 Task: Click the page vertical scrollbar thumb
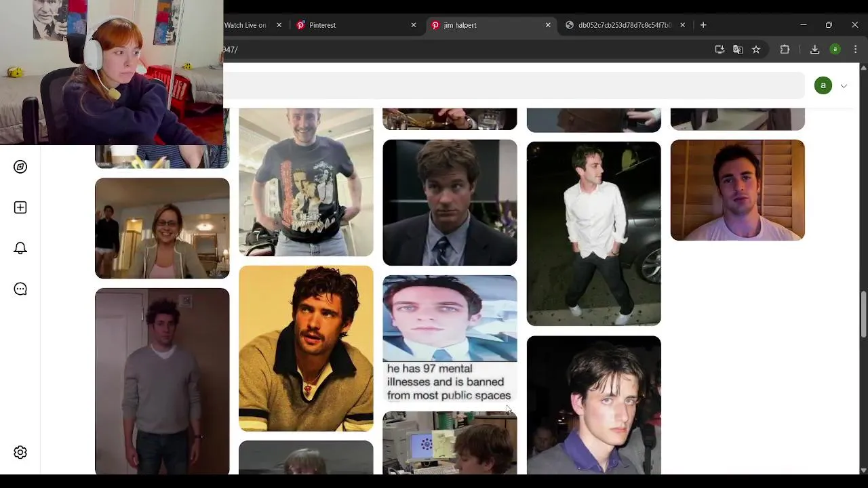pyautogui.click(x=863, y=314)
